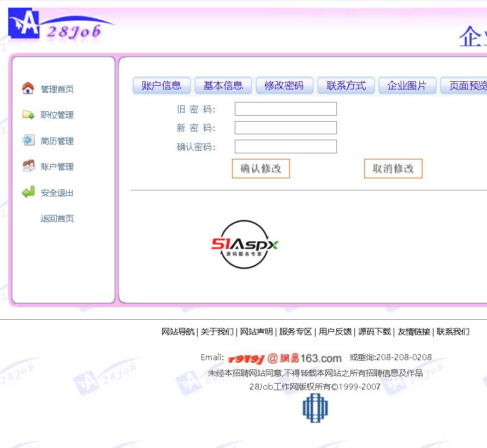Focus the 确认密码 input field
This screenshot has width=487, height=448.
(286, 147)
